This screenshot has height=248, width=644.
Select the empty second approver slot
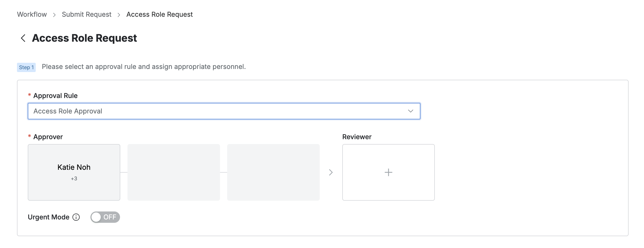pyautogui.click(x=174, y=172)
